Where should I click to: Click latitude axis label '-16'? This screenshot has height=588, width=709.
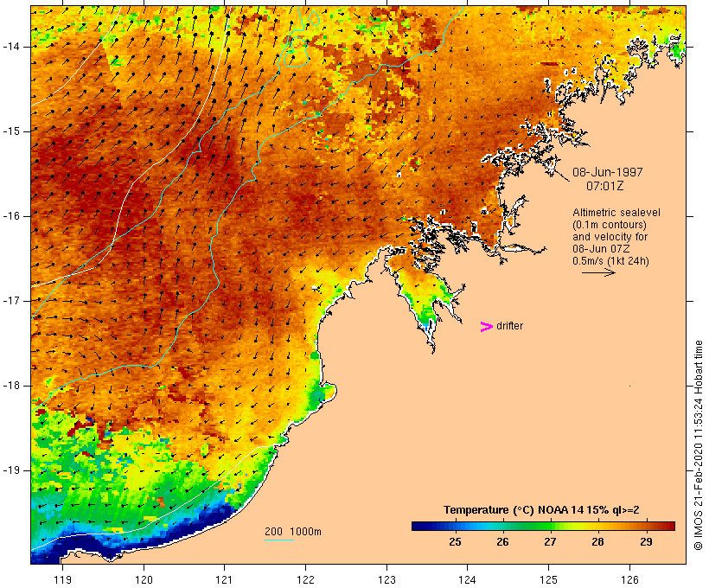pyautogui.click(x=11, y=216)
